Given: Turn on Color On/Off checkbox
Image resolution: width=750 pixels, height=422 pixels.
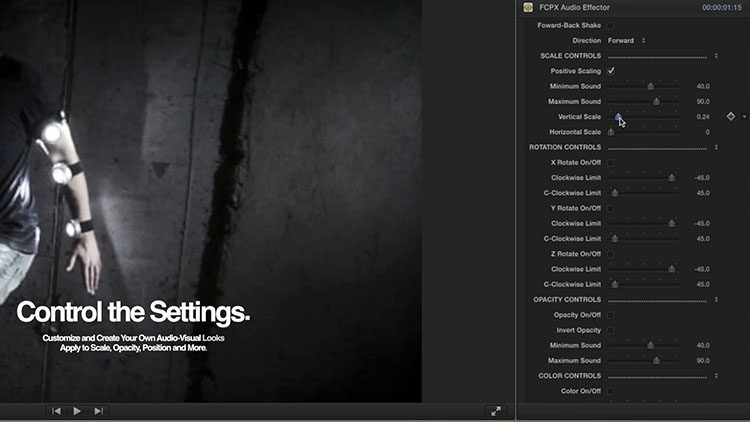Looking at the screenshot, I should point(611,391).
